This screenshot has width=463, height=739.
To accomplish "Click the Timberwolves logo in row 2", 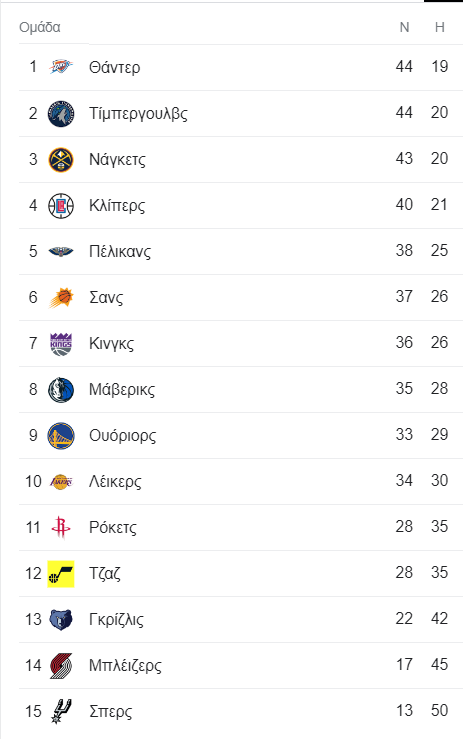I will pyautogui.click(x=61, y=113).
